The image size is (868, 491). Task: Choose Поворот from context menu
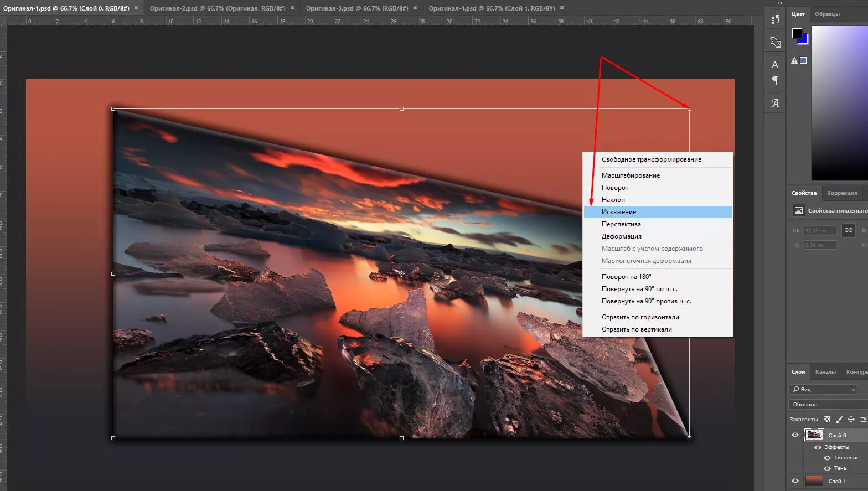coord(658,188)
